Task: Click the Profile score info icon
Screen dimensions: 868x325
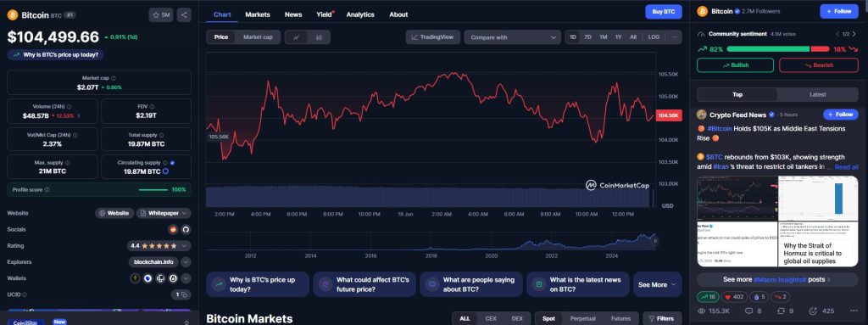Action: [47, 190]
